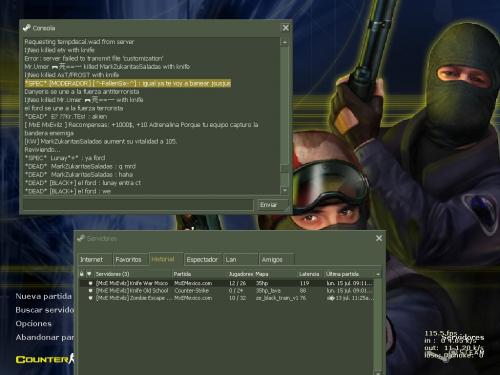The image size is (500, 375).
Task: Click the Steam icon in Servidores title bar
Action: coord(81,238)
